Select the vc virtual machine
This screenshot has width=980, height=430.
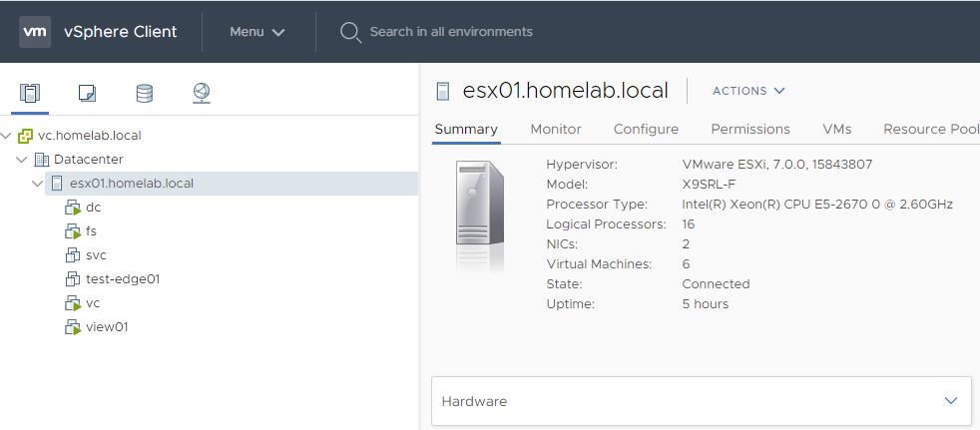coord(93,303)
